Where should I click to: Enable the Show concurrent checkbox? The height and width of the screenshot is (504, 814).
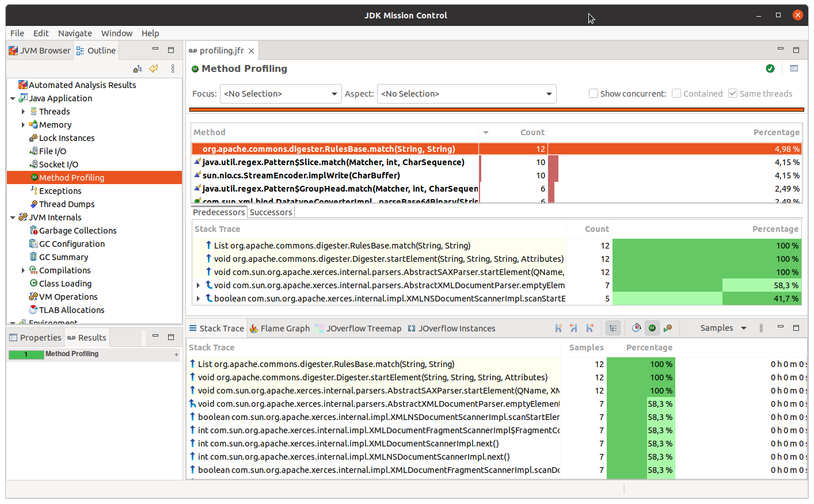coord(594,93)
